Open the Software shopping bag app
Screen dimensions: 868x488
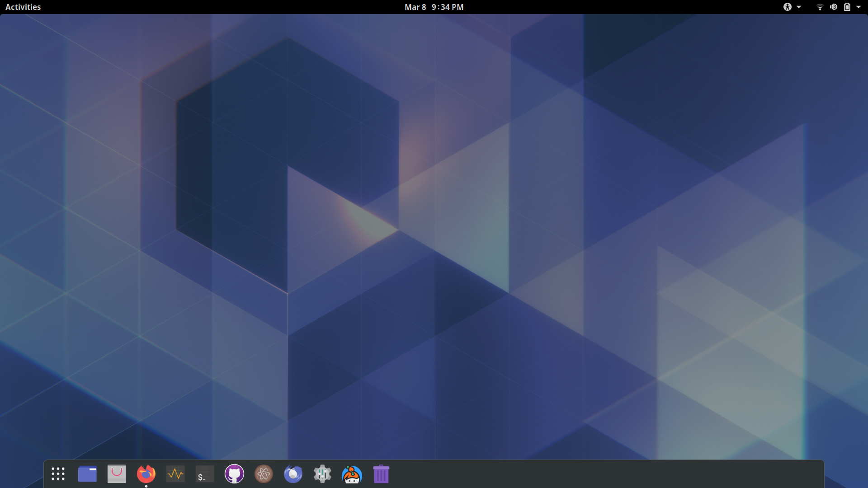[x=117, y=474]
